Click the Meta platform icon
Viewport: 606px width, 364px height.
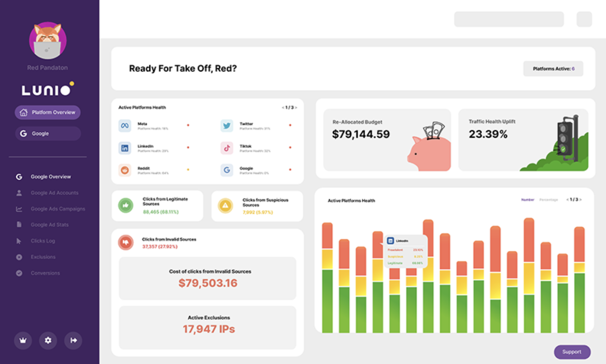tap(125, 126)
